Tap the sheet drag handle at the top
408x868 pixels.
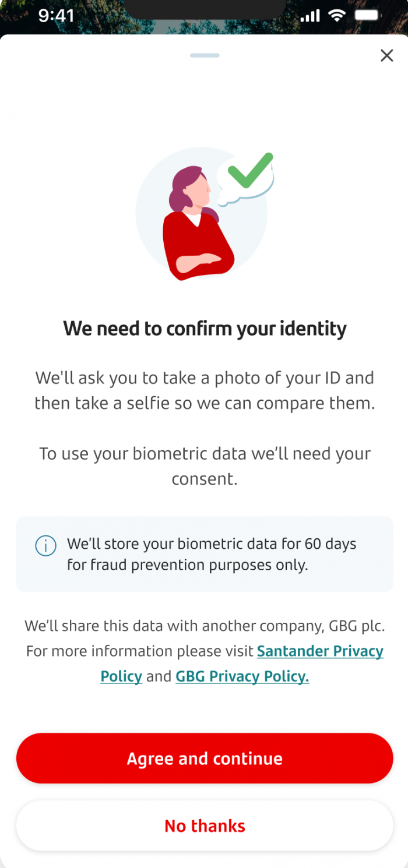pos(204,55)
